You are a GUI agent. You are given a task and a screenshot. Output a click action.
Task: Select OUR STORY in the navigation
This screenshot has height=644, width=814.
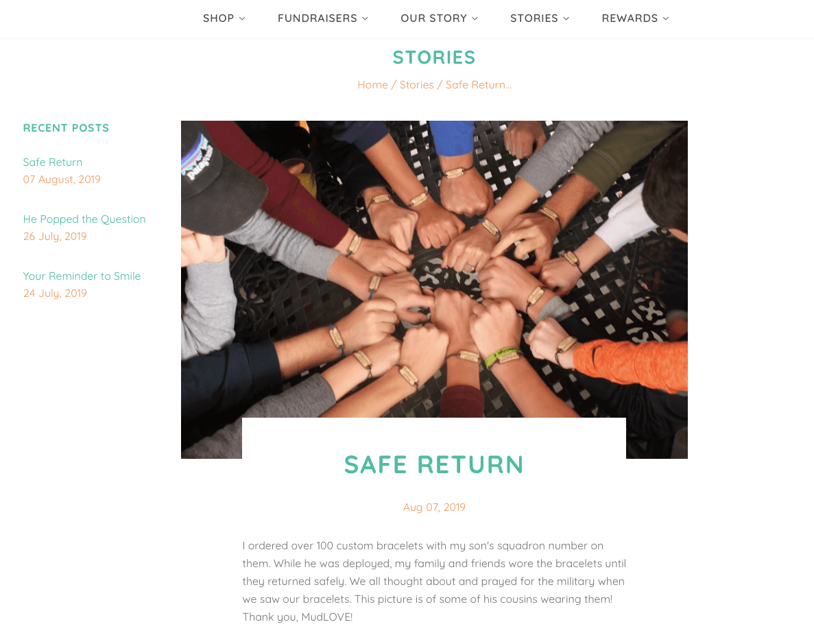tap(433, 19)
